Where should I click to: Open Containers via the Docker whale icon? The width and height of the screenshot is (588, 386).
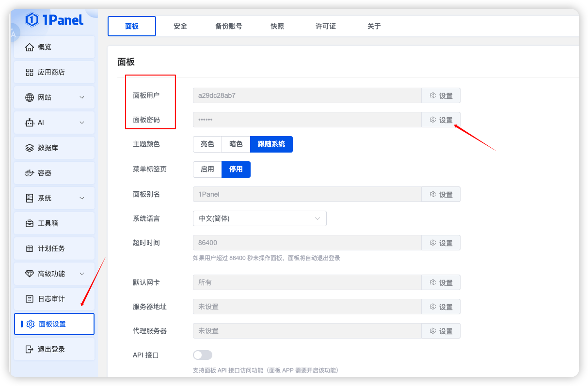point(30,173)
